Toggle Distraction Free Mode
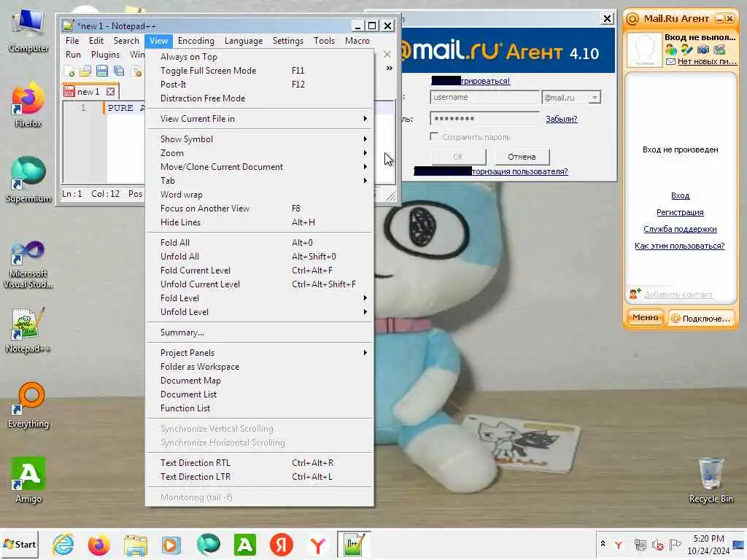 click(x=259, y=98)
